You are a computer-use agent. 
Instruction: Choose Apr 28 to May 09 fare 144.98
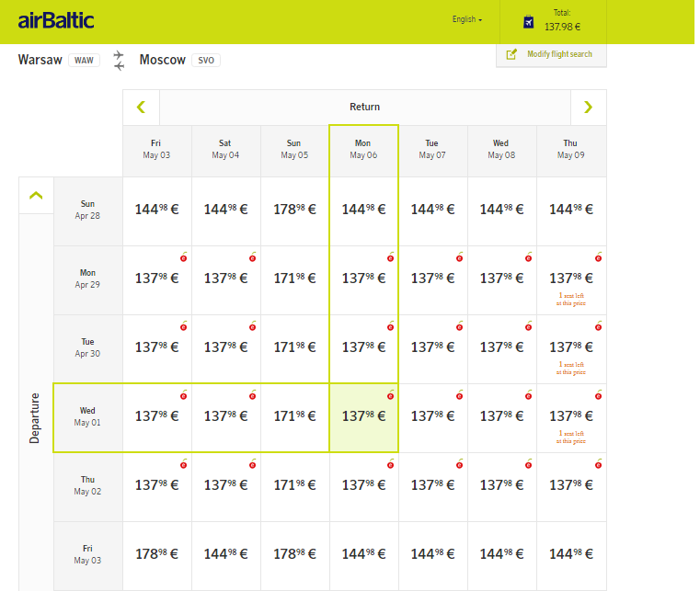click(x=571, y=211)
